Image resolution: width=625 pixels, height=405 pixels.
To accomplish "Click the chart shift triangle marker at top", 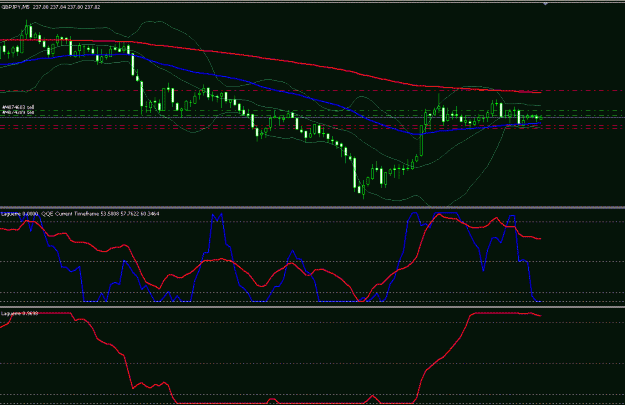I will coord(545,4).
